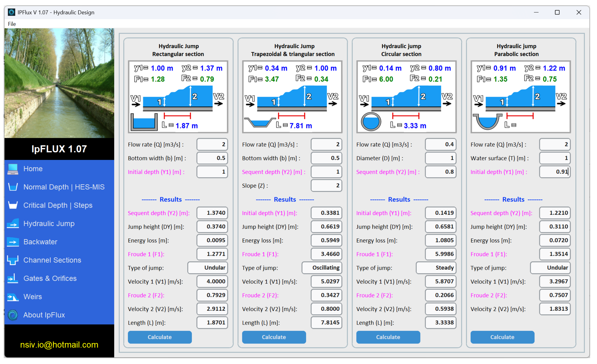Click the About IpFlux swirl icon
The height and width of the screenshot is (364, 597).
[13, 315]
